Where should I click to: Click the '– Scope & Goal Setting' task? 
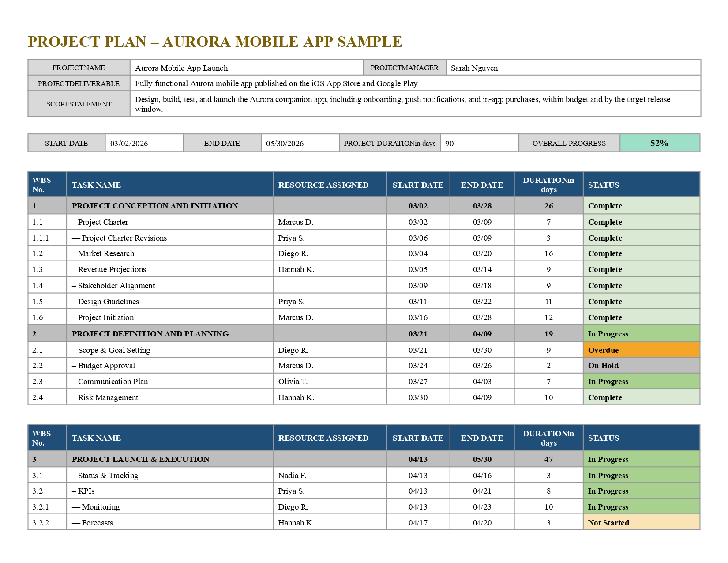tap(111, 350)
